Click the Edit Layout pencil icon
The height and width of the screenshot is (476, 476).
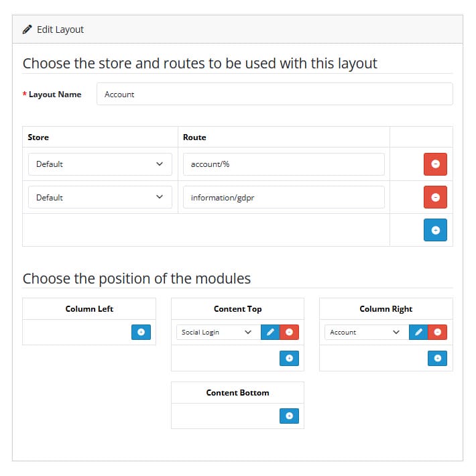pos(27,29)
